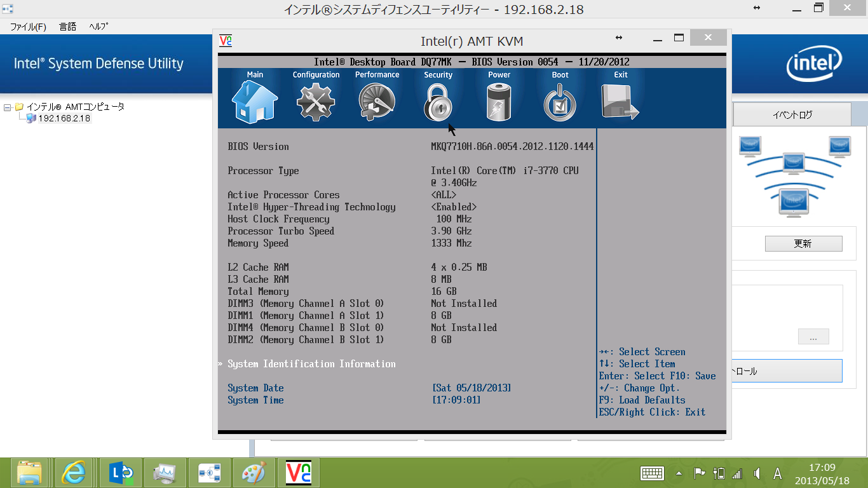Open the Security padlock icon in BIOS

[438, 102]
